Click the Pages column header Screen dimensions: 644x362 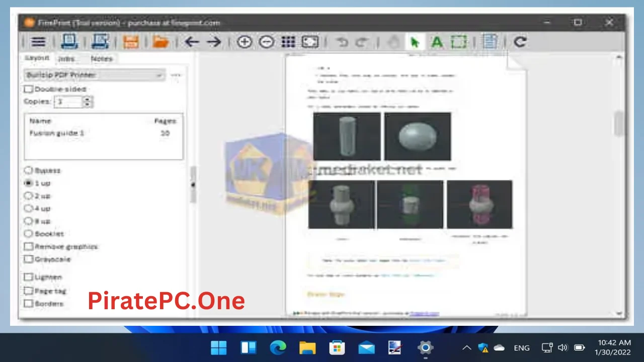[x=165, y=121]
